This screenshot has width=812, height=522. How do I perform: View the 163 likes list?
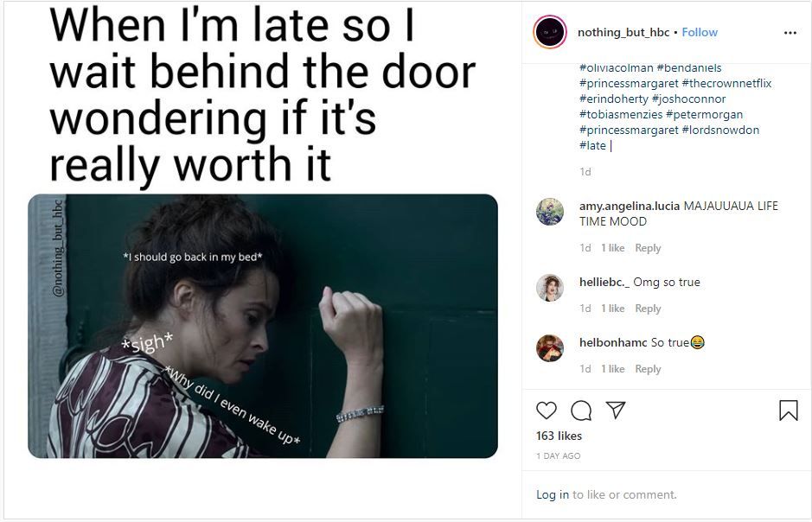coord(559,436)
